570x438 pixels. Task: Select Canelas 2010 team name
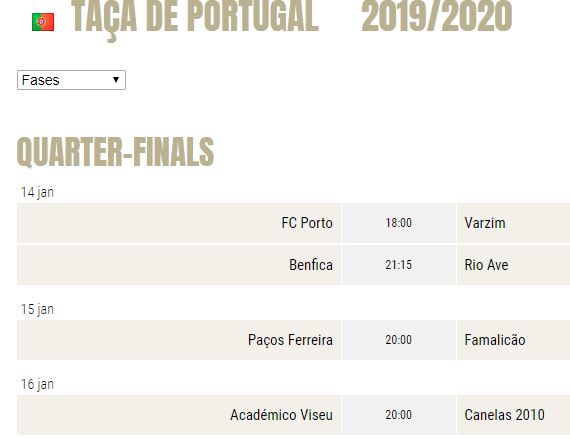pyautogui.click(x=505, y=415)
